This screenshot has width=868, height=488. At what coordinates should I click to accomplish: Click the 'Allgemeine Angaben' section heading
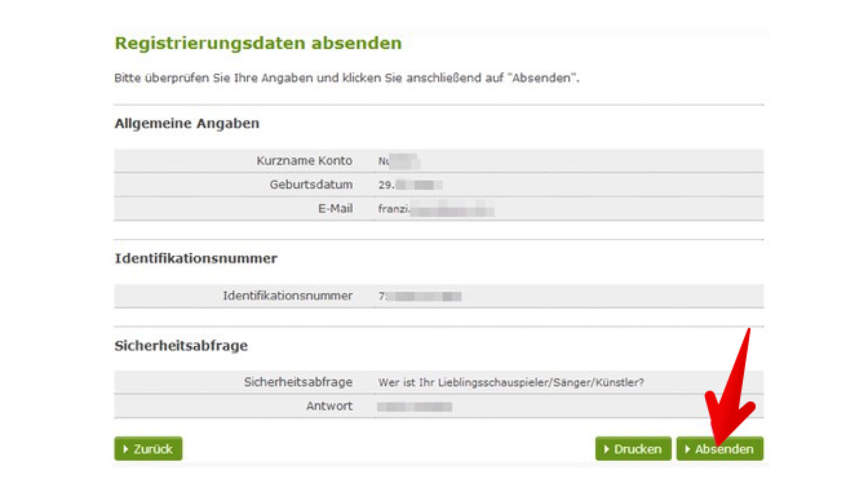(187, 123)
